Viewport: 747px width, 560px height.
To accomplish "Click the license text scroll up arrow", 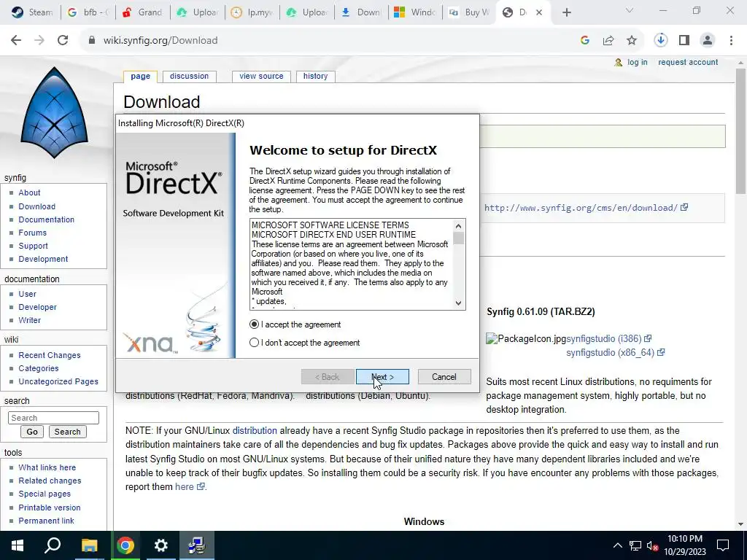I will (458, 226).
